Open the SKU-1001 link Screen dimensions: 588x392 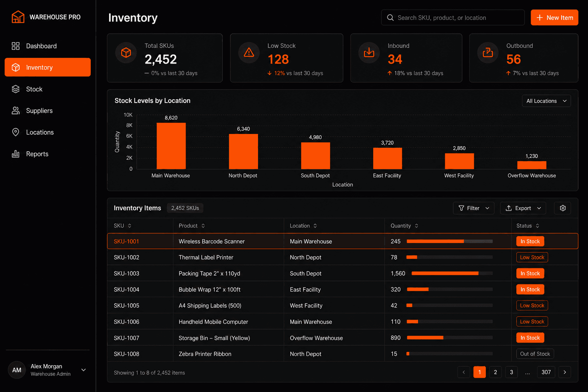[x=126, y=242]
